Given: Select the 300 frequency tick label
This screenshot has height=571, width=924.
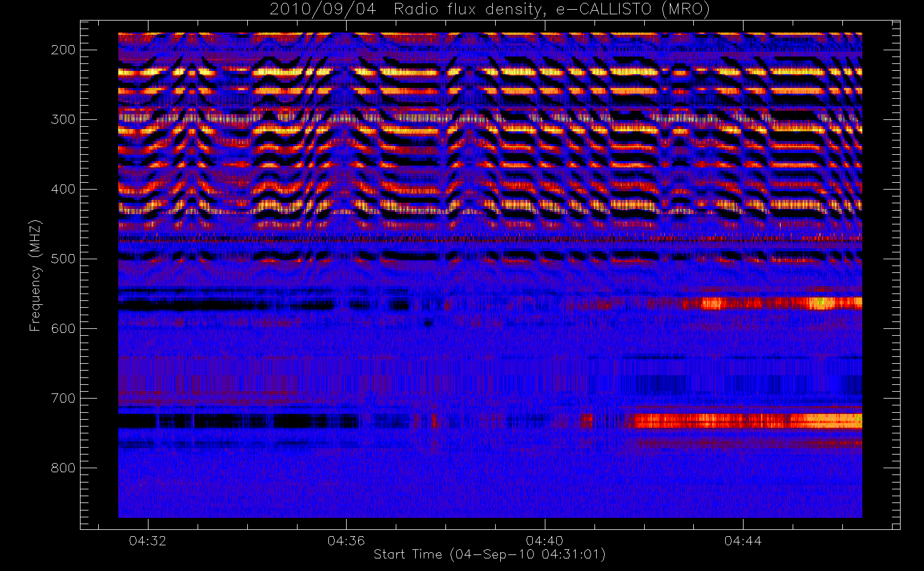Looking at the screenshot, I should click(63, 119).
